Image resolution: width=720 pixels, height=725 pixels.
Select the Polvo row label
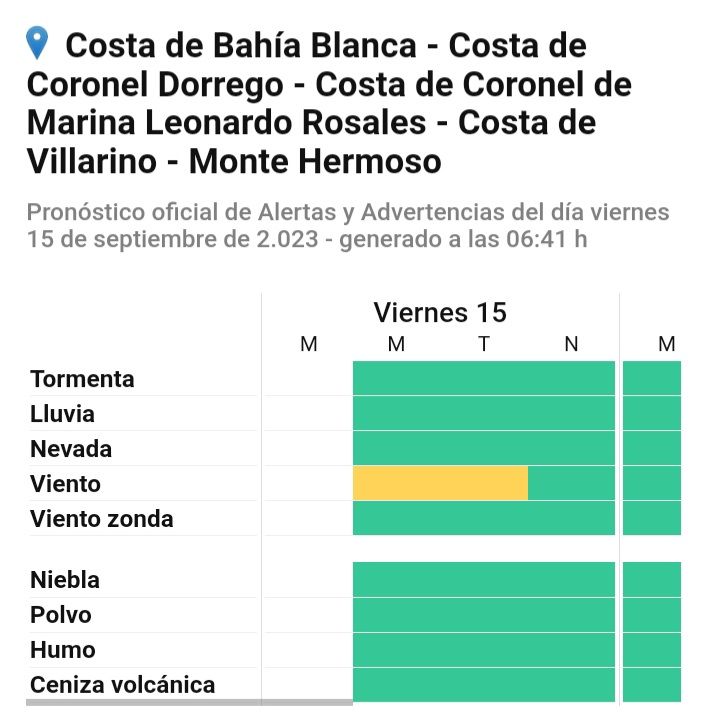click(60, 615)
